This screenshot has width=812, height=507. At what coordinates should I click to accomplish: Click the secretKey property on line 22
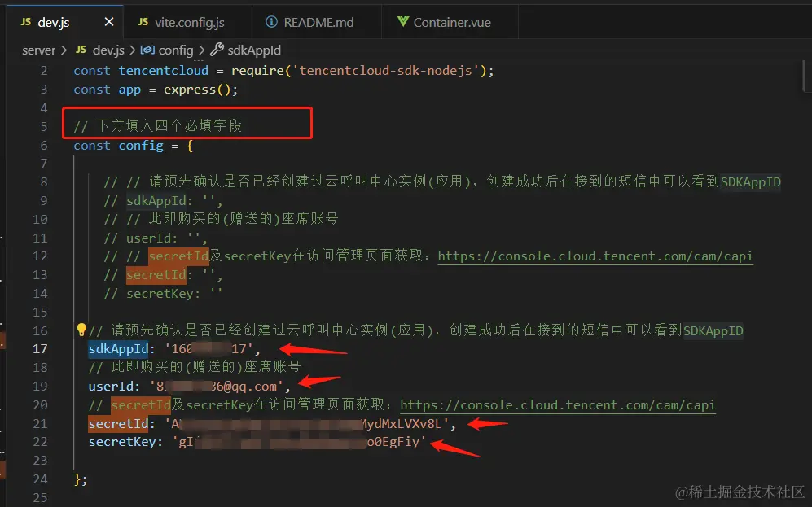[x=122, y=442]
